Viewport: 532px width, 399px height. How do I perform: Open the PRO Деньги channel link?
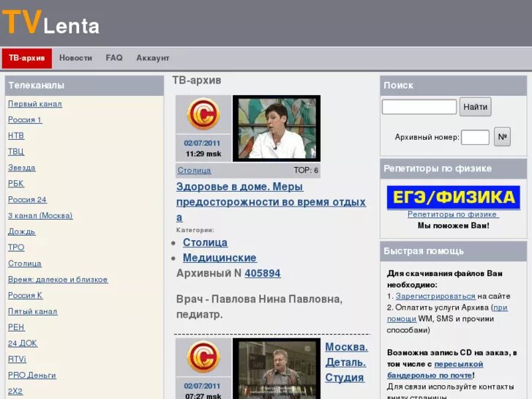(32, 376)
